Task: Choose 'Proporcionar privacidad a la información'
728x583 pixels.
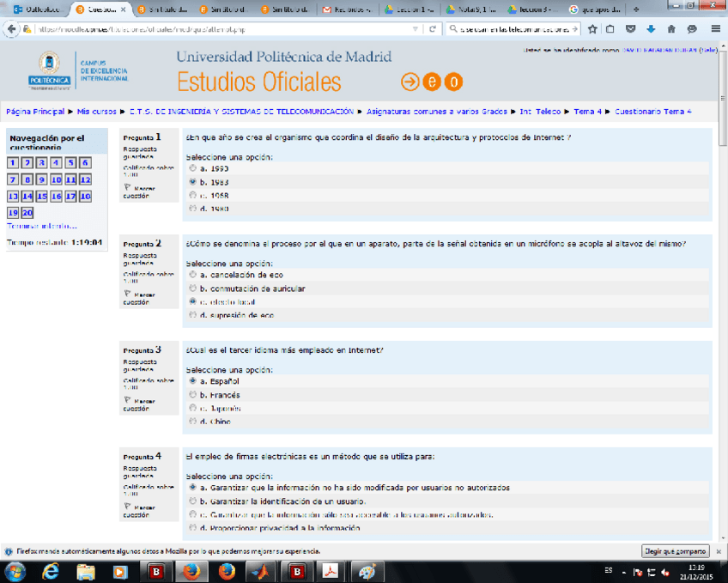Action: [192, 527]
